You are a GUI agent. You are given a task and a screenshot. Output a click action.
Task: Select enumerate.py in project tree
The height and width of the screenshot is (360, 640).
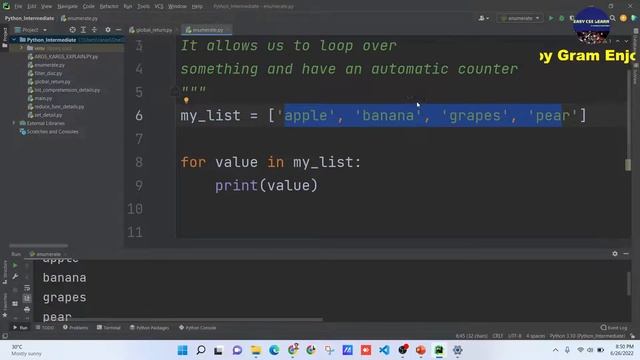click(46, 65)
